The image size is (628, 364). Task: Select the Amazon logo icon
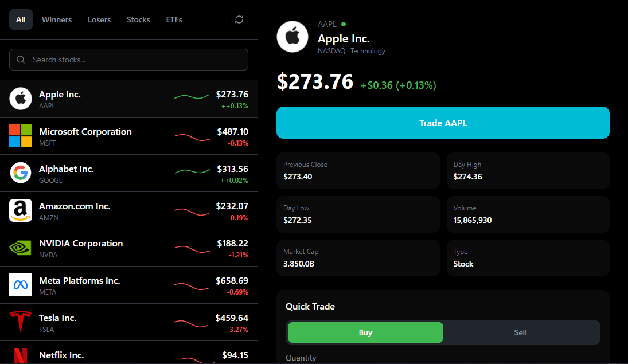tap(21, 210)
